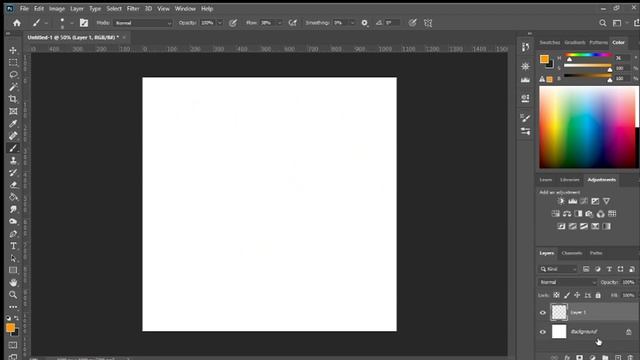Swap foreground and background colors
640x360 pixels.
tap(16, 318)
